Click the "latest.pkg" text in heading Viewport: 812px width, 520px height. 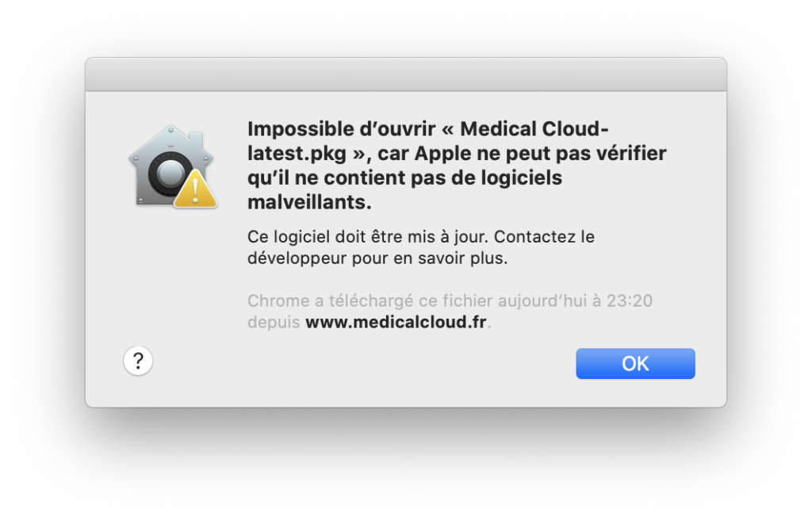point(297,153)
